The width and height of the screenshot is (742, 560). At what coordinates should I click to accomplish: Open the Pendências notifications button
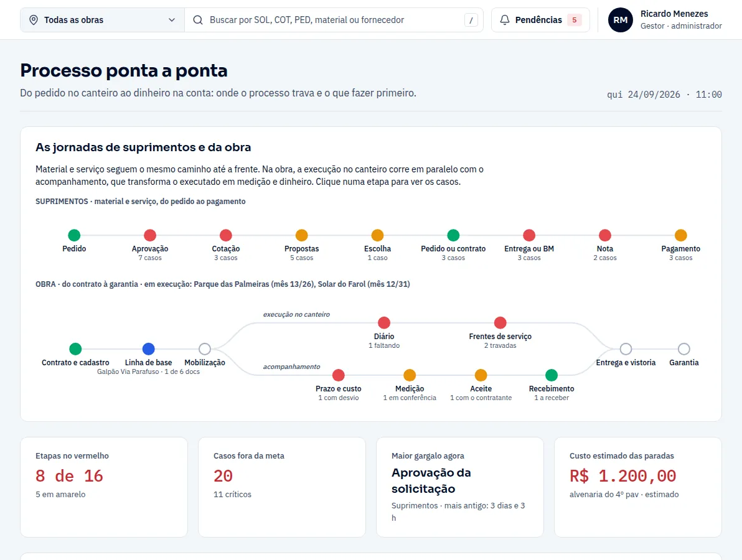[x=540, y=20]
